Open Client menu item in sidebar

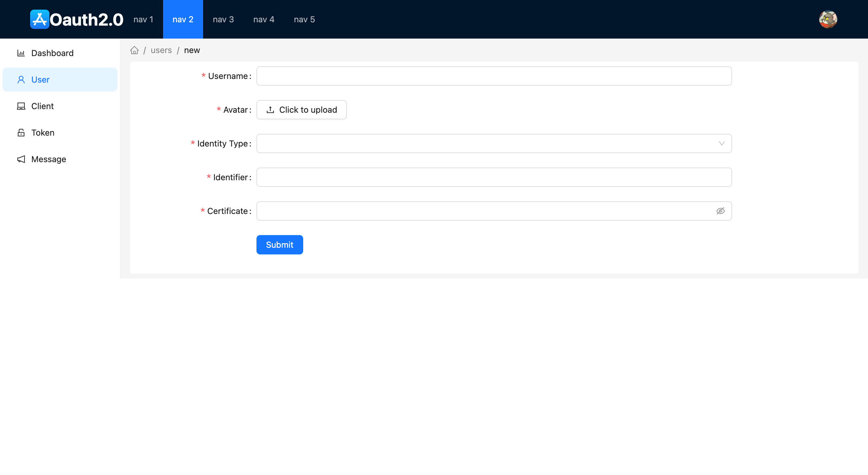pyautogui.click(x=60, y=106)
